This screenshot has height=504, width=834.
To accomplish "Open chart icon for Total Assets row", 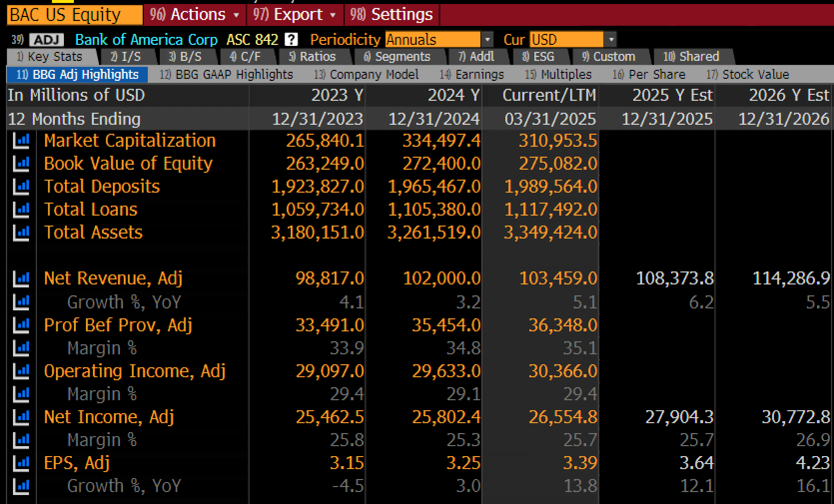I will click(x=21, y=233).
